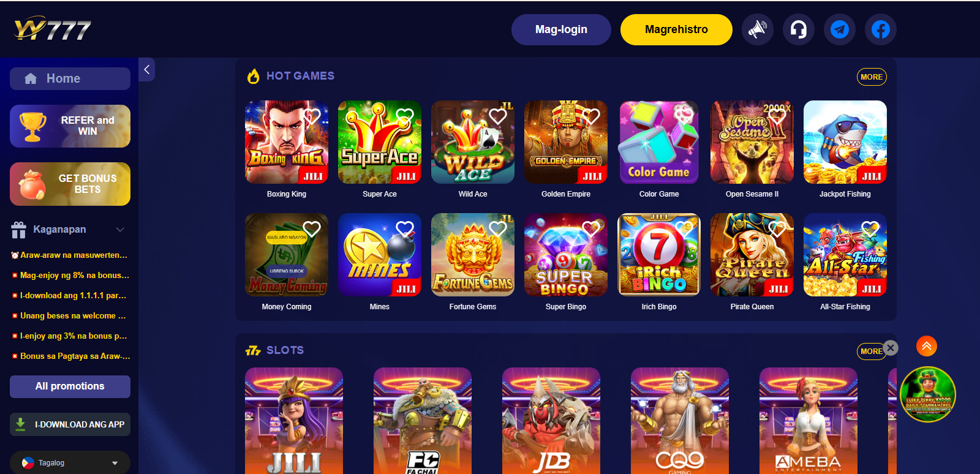Collapse the left sidebar with the chevron
980x474 pixels.
(146, 70)
